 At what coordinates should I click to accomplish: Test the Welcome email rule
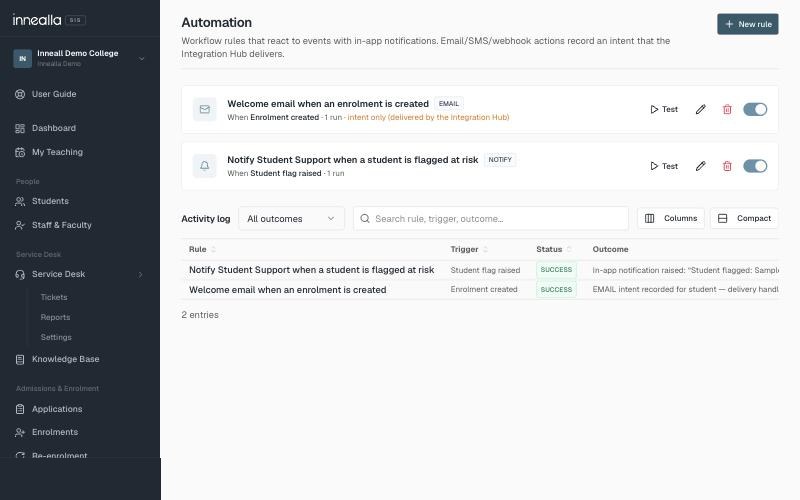[x=664, y=109]
